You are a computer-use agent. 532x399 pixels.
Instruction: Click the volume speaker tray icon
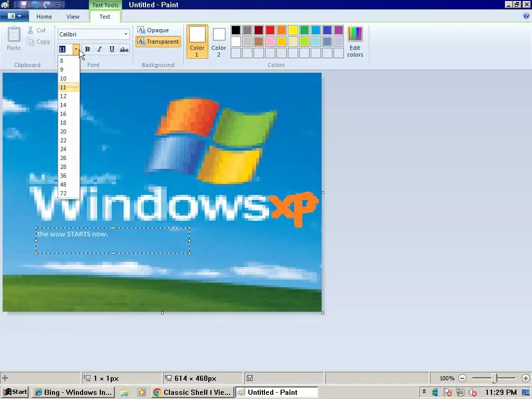pyautogui.click(x=473, y=393)
